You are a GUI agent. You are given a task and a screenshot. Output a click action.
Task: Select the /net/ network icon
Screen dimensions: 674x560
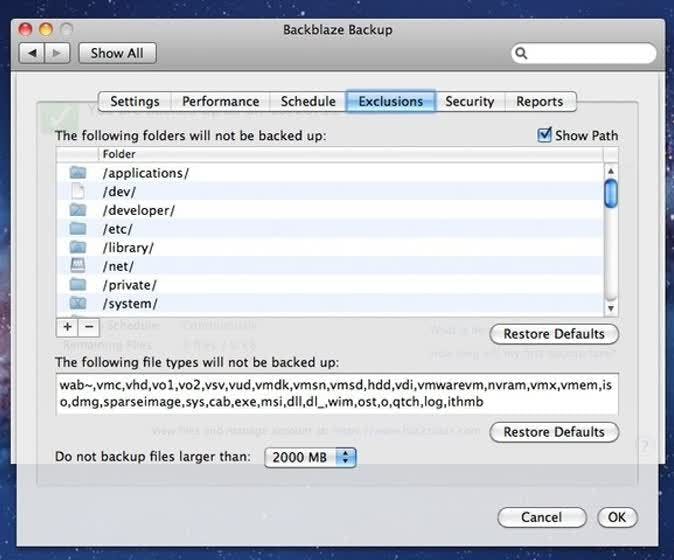(x=78, y=266)
